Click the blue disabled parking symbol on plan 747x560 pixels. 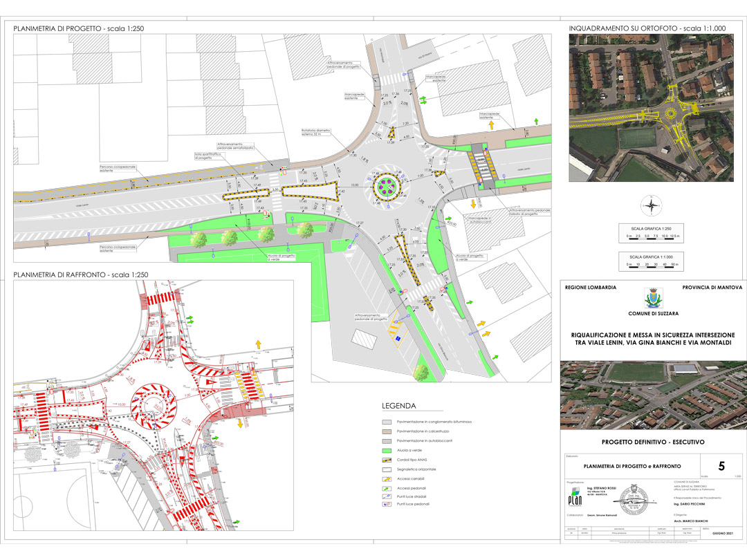(x=398, y=337)
